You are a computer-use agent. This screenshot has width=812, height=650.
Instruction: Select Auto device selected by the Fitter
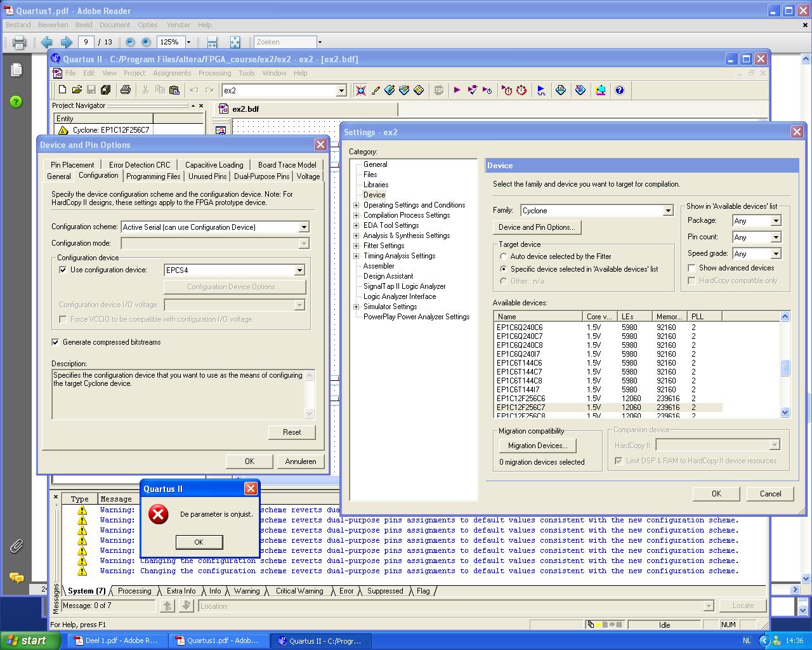(504, 256)
